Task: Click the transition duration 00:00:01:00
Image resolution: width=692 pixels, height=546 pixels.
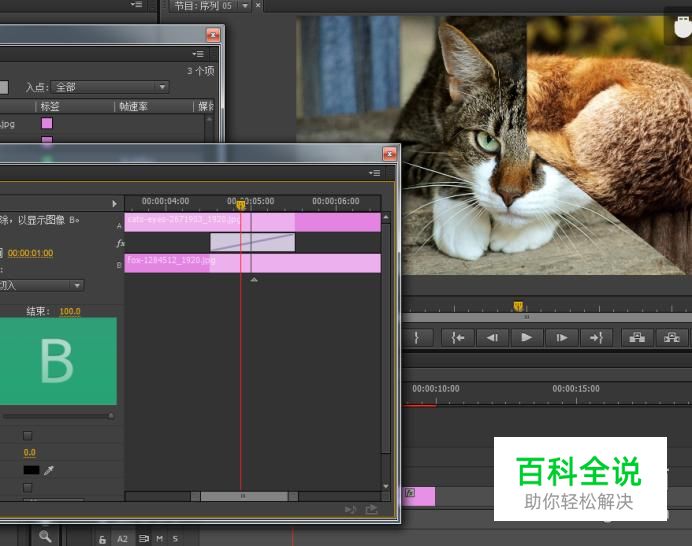Action: pos(30,253)
